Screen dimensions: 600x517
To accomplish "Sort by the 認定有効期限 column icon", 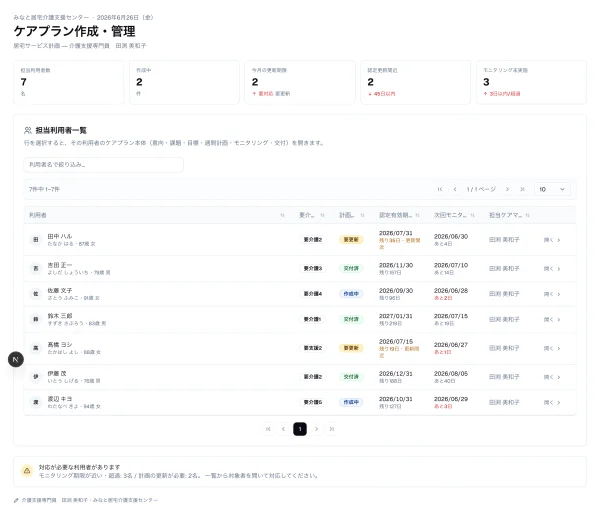I will (x=417, y=215).
